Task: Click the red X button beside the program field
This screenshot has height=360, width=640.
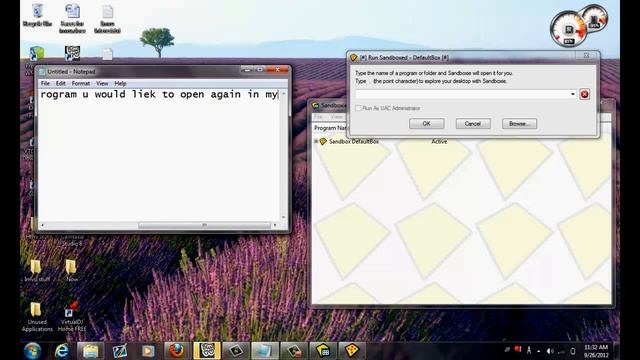Action: tap(584, 94)
